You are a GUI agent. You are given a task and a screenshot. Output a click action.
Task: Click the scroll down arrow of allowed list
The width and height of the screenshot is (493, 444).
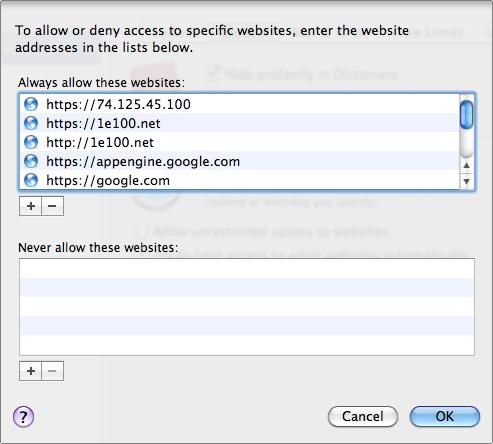(466, 182)
